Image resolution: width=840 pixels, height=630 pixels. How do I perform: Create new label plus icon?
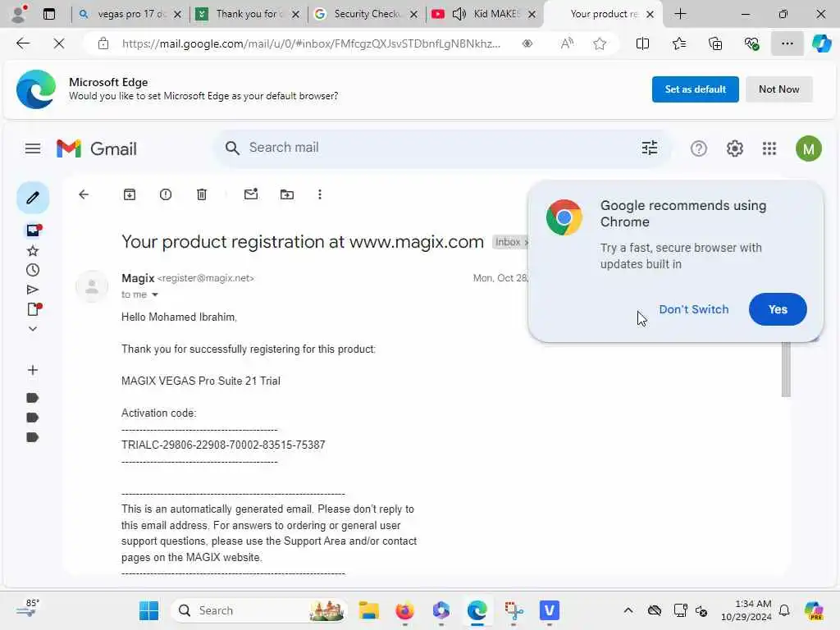[x=33, y=370]
